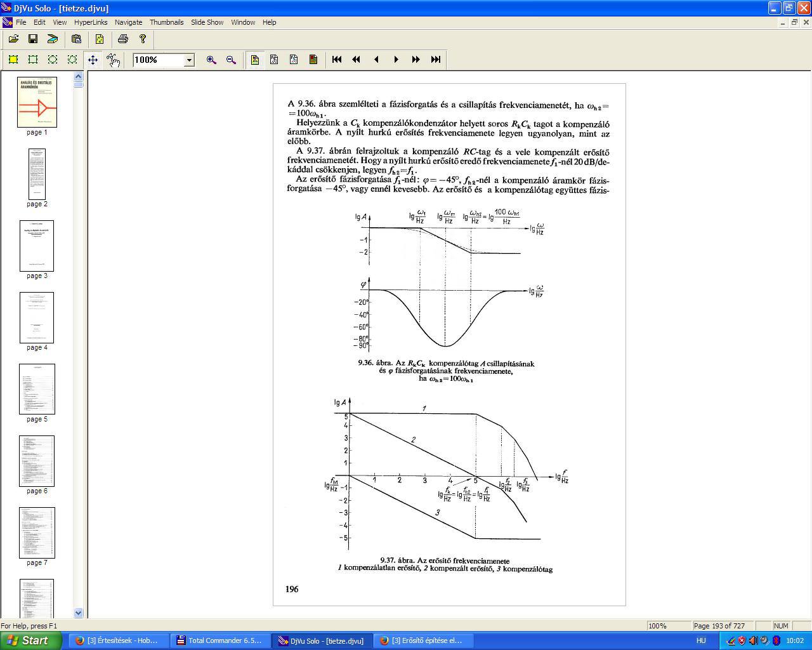Screen dimensions: 812x650
Task: Select the page 6 thumbnail
Action: tap(37, 461)
